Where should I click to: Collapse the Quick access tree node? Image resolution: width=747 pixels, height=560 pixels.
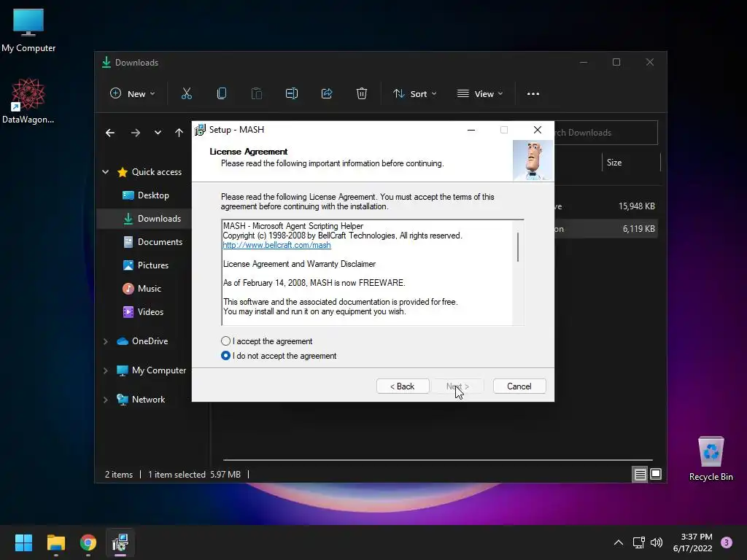coord(105,172)
